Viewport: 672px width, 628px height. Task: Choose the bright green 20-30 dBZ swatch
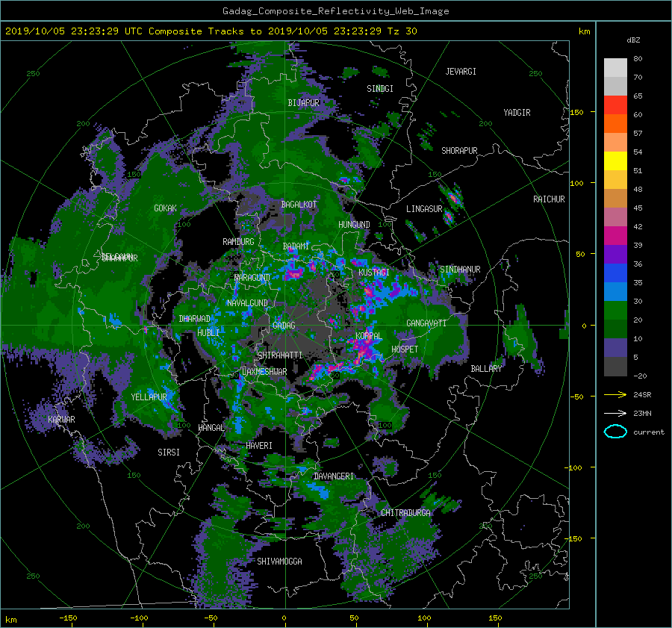[x=615, y=311]
